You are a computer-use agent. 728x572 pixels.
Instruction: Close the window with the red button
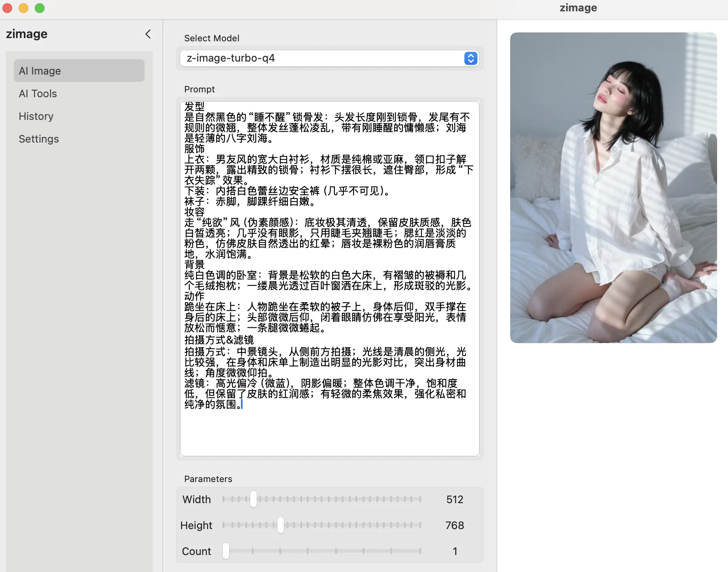tap(7, 8)
